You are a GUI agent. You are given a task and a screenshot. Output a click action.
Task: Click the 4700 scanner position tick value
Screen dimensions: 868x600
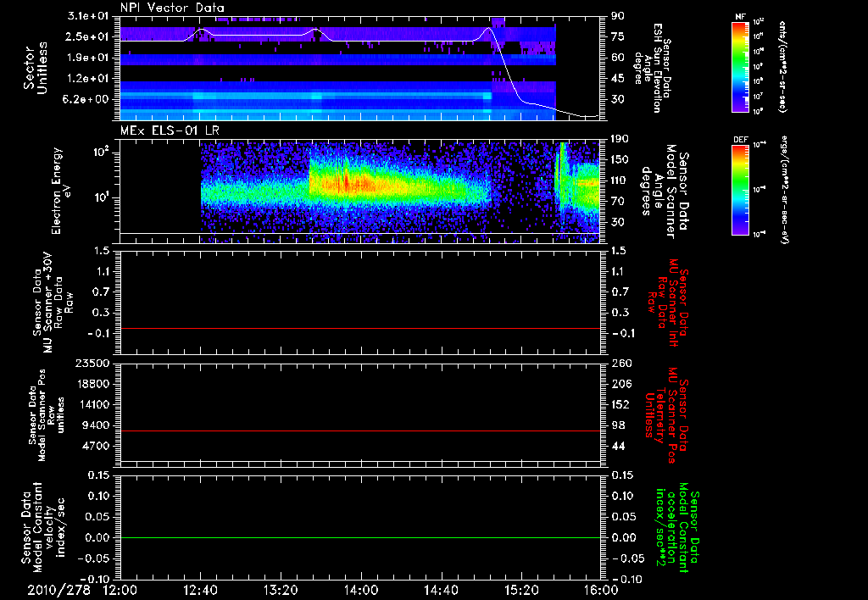[97, 446]
